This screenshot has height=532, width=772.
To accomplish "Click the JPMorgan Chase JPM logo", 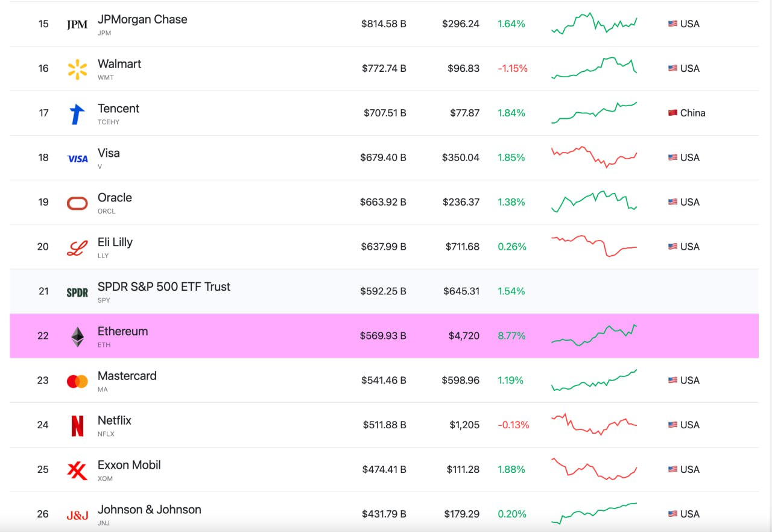I will point(77,25).
